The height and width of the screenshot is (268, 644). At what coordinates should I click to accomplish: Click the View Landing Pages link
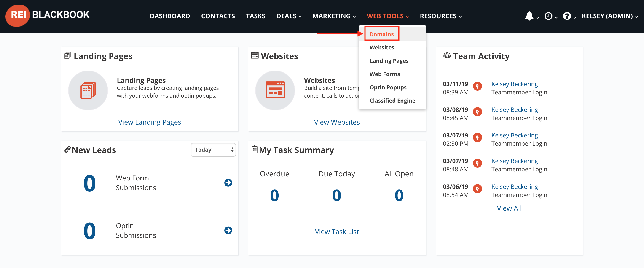(150, 122)
